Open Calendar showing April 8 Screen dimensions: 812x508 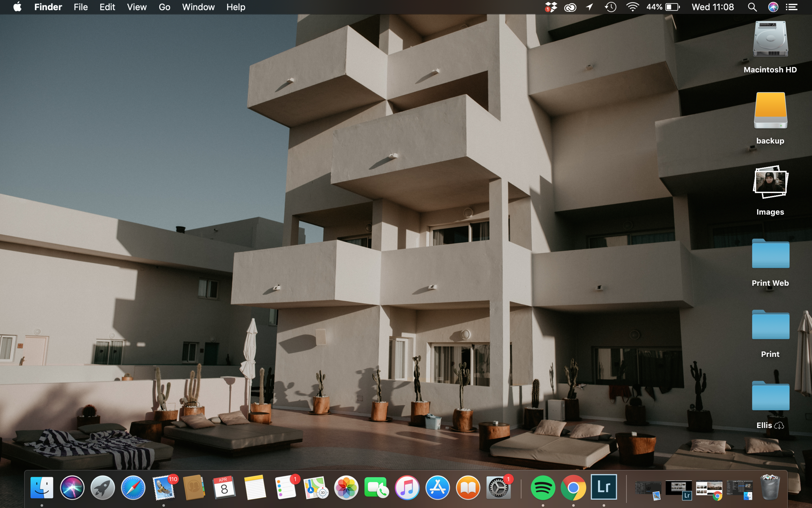pos(223,488)
